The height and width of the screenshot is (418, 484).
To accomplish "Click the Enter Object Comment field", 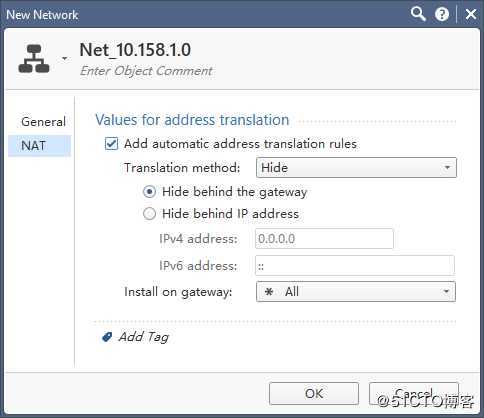I will (146, 71).
